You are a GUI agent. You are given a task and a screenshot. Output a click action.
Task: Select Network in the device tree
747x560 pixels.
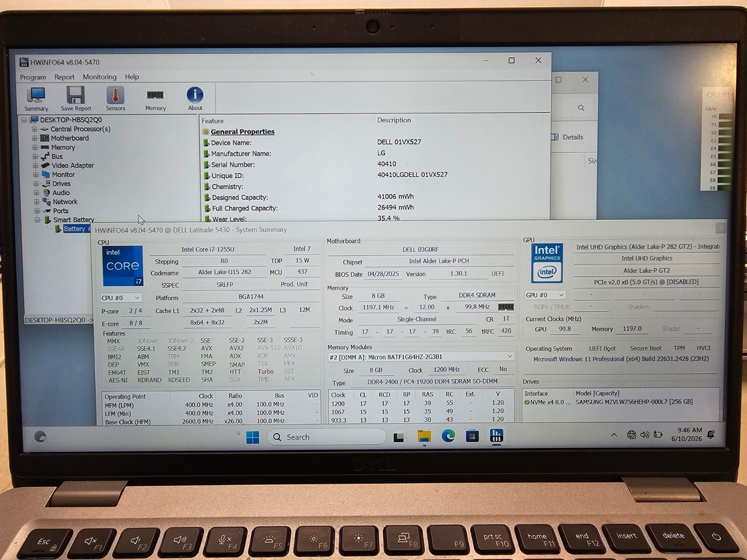point(65,202)
